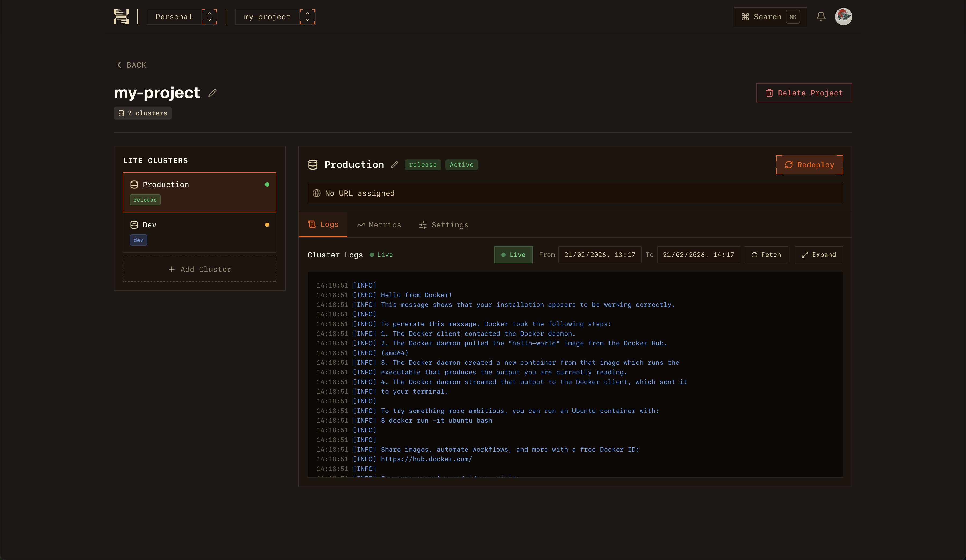Open the notifications bell
This screenshot has width=966, height=560.
(821, 16)
